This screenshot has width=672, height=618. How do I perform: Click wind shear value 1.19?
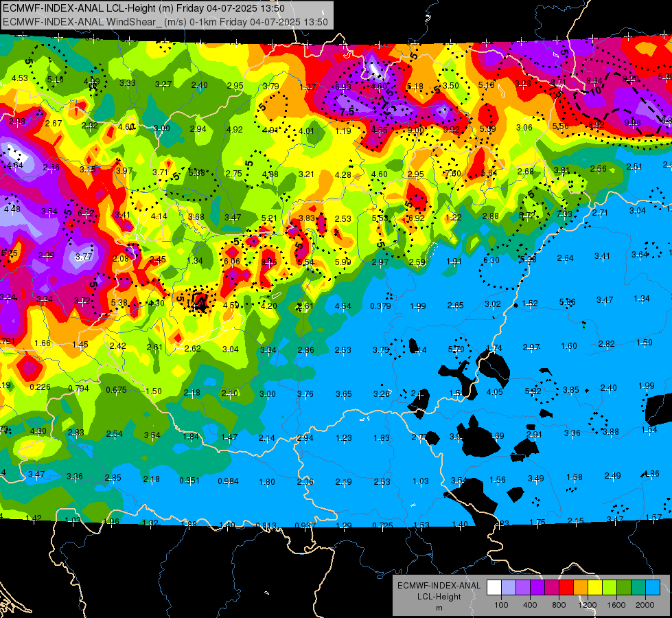pos(343,130)
